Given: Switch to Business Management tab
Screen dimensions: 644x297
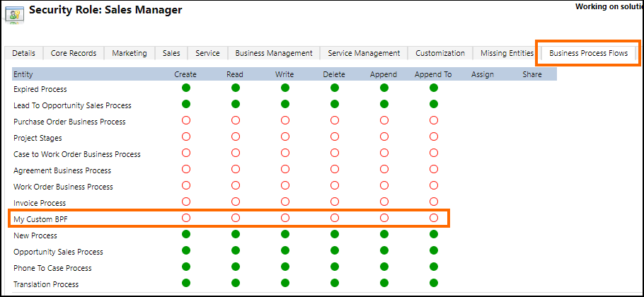Looking at the screenshot, I should pos(274,53).
